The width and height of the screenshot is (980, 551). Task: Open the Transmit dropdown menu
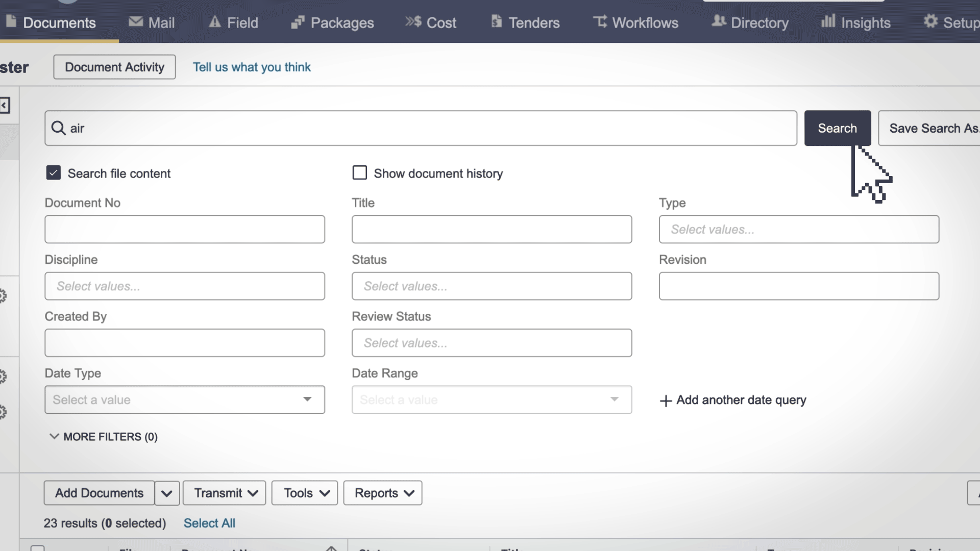pyautogui.click(x=225, y=493)
